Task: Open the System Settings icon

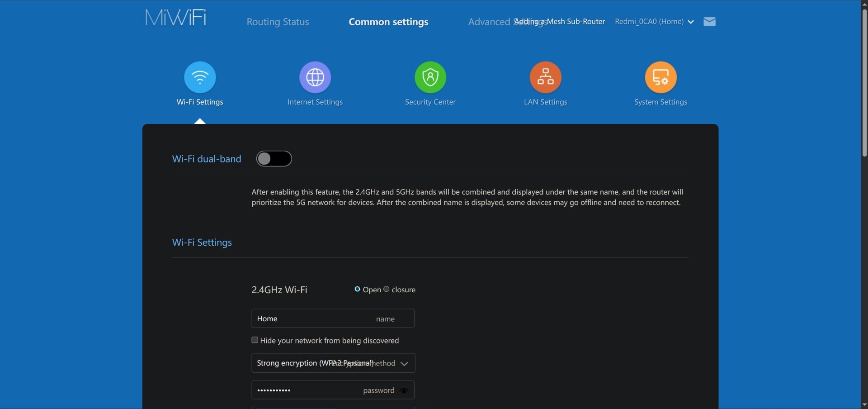Action: 660,77
